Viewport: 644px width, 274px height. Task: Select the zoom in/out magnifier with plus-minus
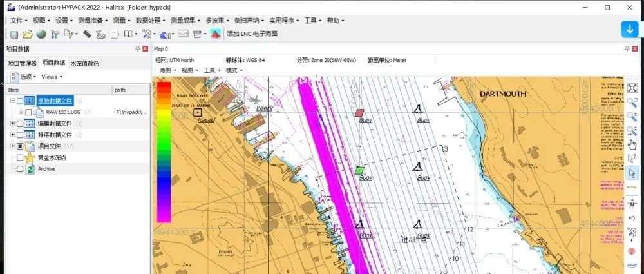(x=632, y=117)
